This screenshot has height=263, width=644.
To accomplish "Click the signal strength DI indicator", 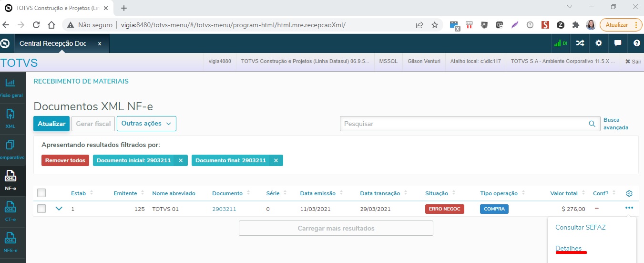I will [561, 43].
